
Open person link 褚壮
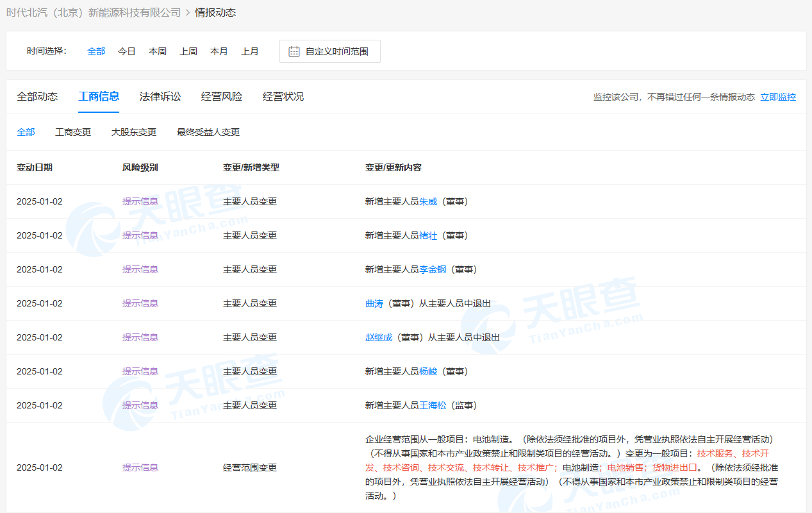[428, 235]
